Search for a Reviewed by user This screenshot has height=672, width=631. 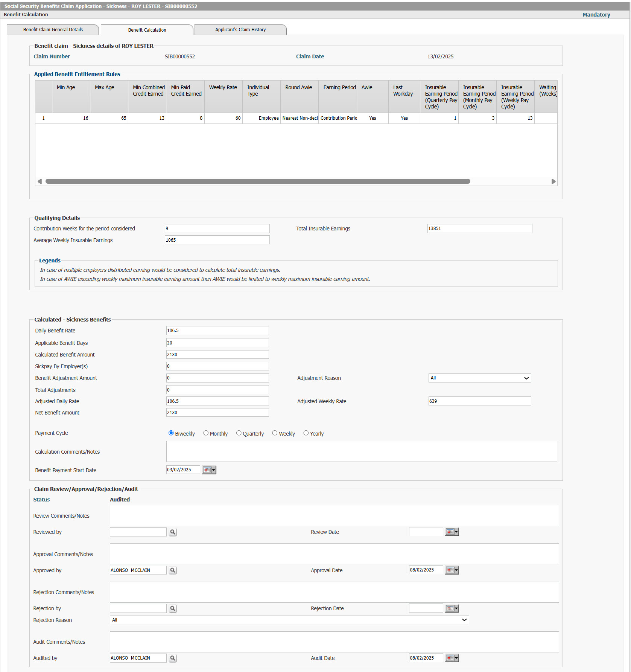click(173, 532)
